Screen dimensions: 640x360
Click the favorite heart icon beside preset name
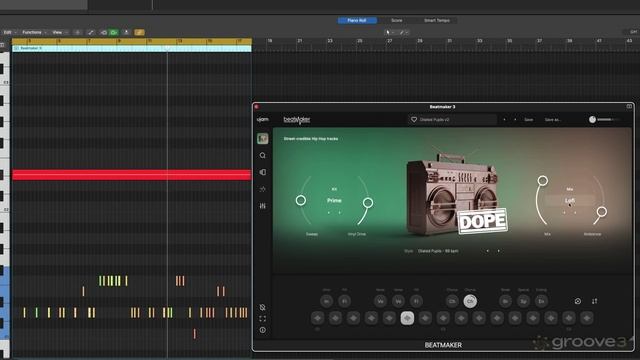414,120
